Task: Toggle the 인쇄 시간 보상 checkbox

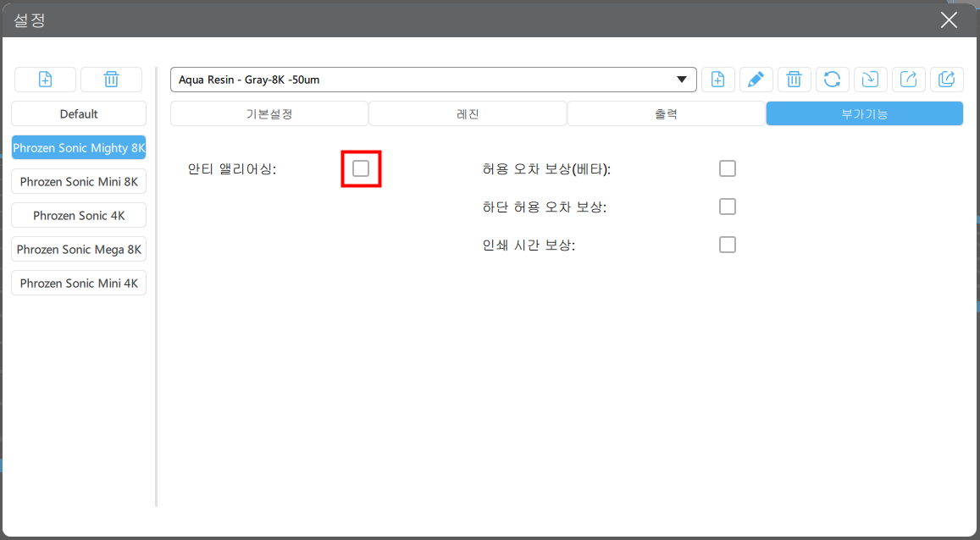Action: click(728, 245)
